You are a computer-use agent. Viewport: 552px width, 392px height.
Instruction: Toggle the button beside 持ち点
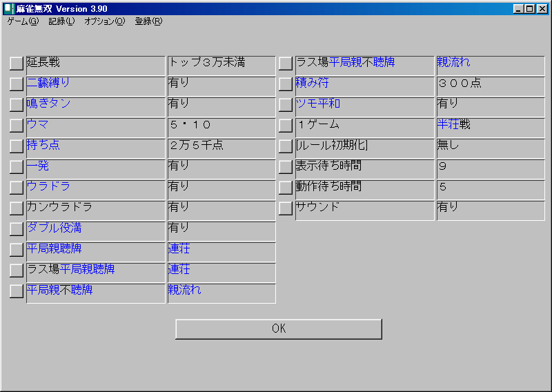coord(16,146)
